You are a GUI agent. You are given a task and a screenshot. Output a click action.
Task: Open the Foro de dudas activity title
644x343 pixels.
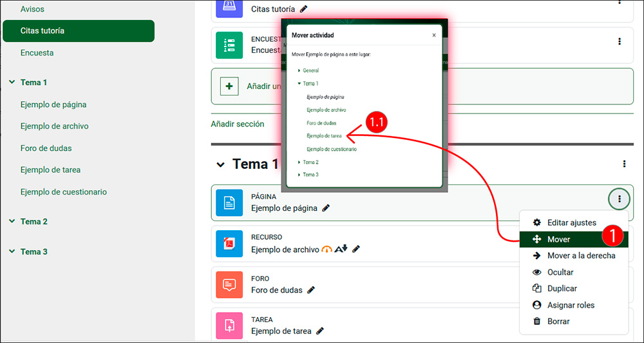pos(277,290)
